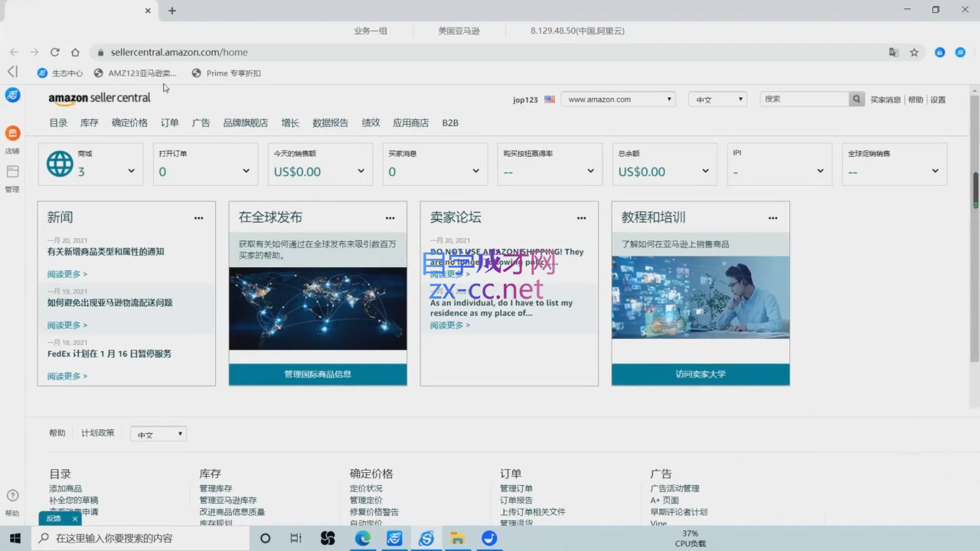This screenshot has height=551, width=980.
Task: Expand the 打开订单 summary card
Action: click(247, 171)
